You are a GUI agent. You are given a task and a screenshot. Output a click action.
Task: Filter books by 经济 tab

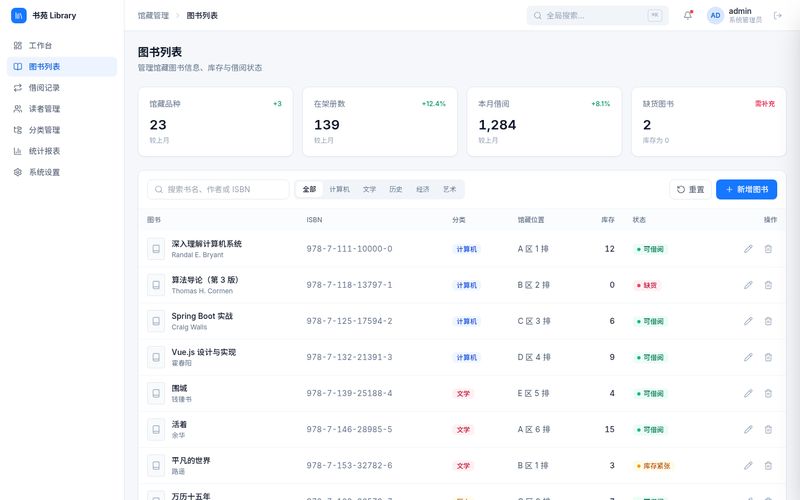click(422, 189)
